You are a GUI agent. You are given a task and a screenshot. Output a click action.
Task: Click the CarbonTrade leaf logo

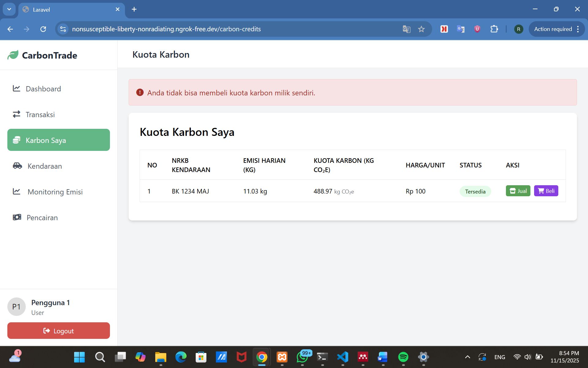point(13,55)
